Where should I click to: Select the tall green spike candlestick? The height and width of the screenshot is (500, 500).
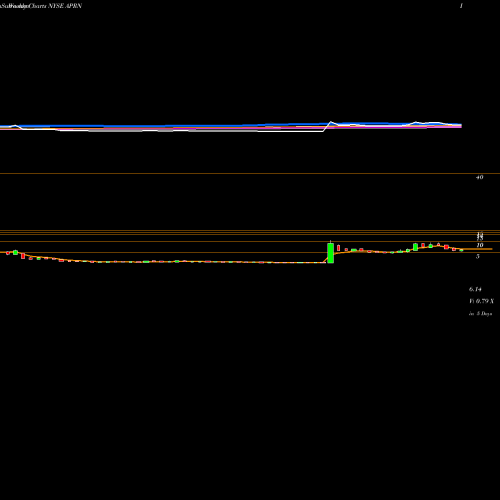pos(330,253)
